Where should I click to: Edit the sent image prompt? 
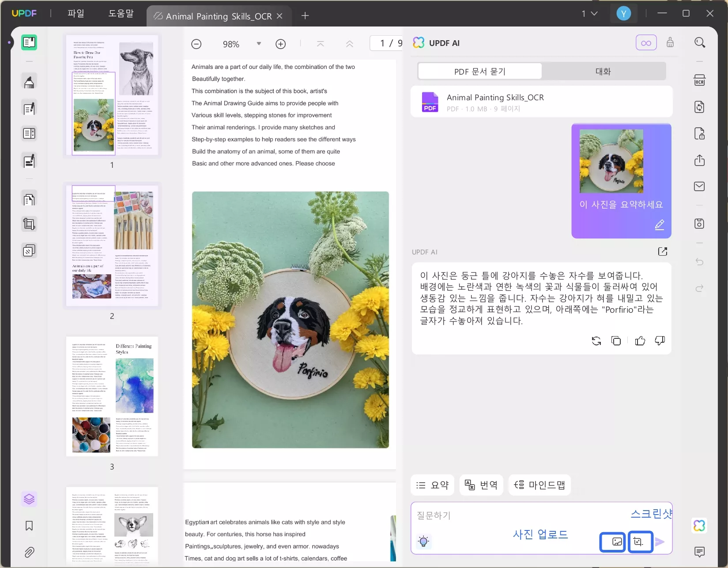[660, 225]
